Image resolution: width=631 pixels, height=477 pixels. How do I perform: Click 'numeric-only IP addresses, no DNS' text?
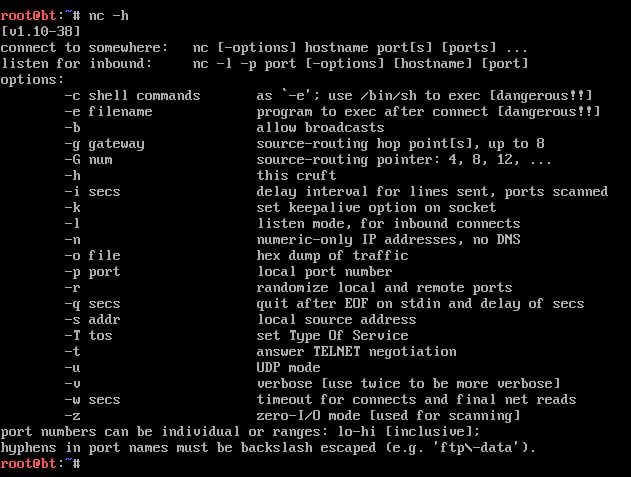point(388,240)
